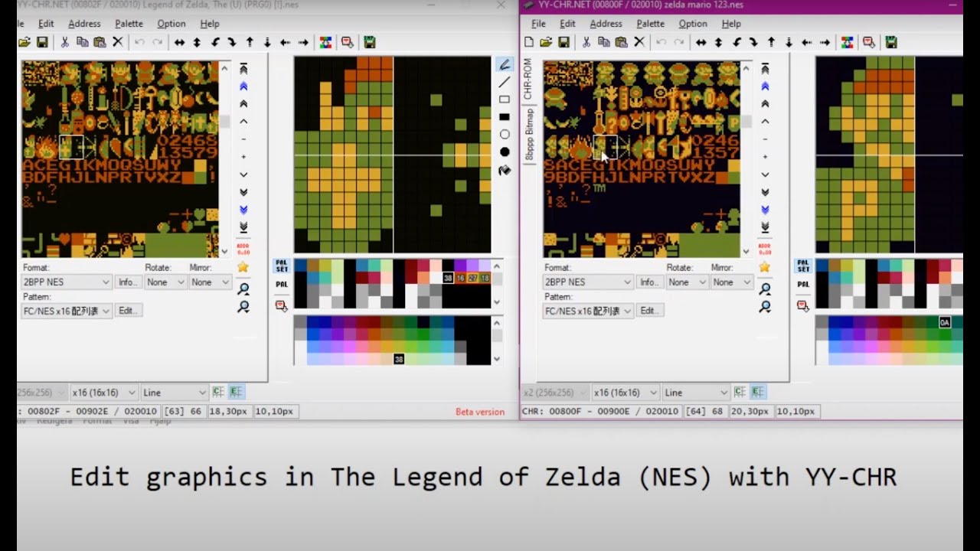Viewport: 980px width, 551px height.
Task: Click Shift Up arrow in right window toolbar
Action: pos(771,42)
